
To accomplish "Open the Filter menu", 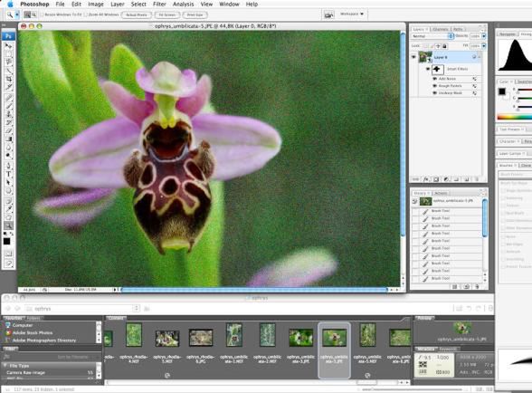I will point(159,5).
